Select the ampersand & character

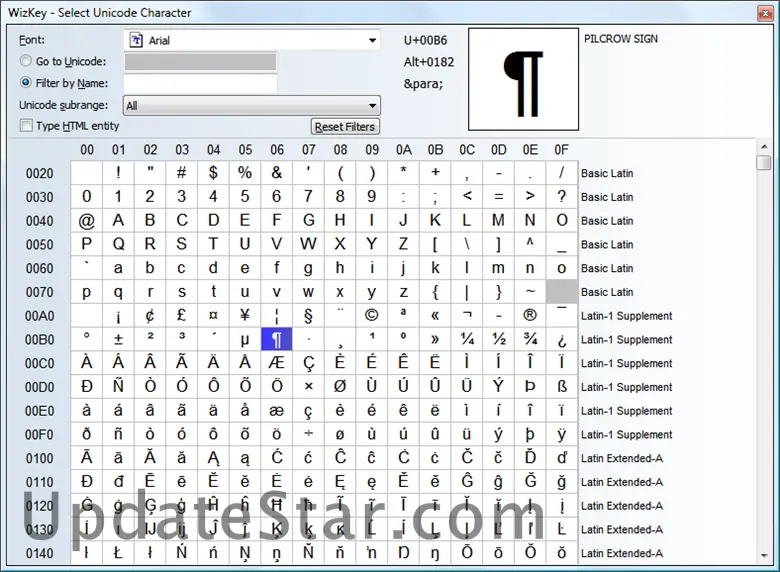(x=277, y=173)
